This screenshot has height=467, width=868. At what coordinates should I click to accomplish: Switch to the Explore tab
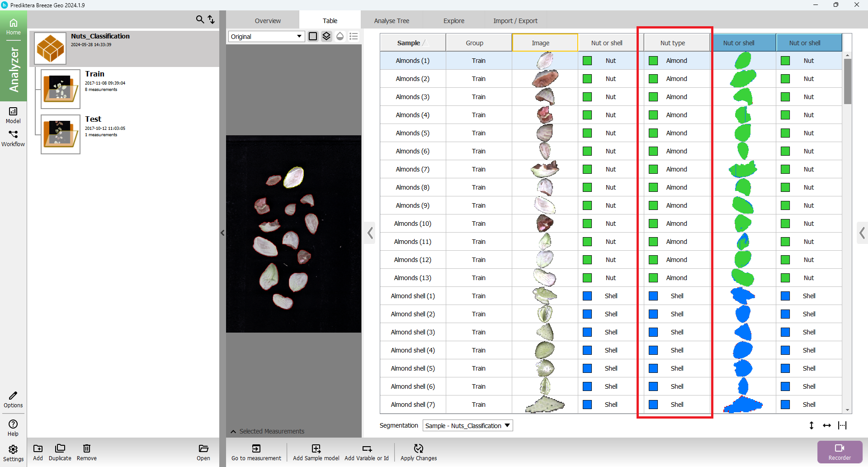pos(453,21)
